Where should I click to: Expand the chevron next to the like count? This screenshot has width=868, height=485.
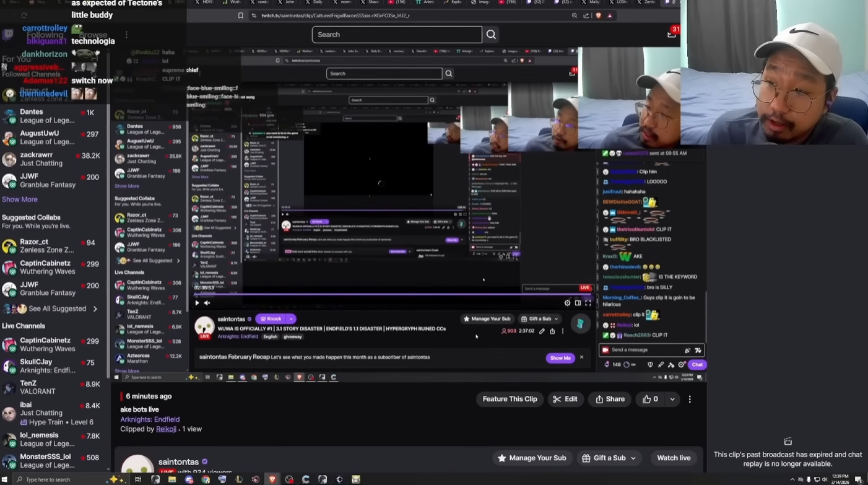(672, 400)
